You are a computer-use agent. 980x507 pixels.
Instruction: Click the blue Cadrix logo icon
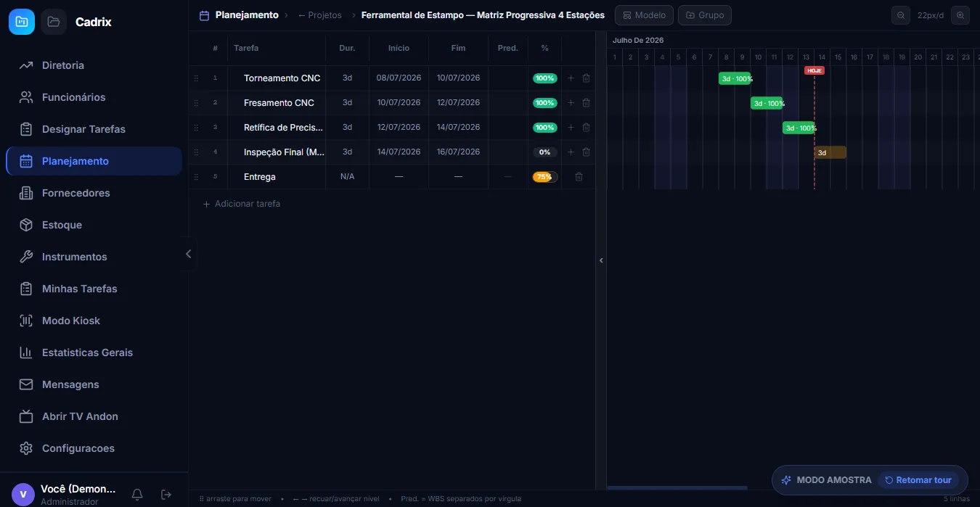(x=22, y=22)
